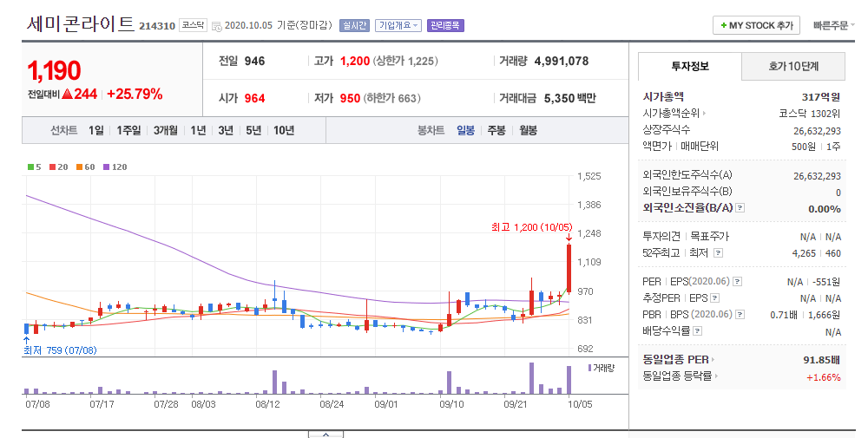The width and height of the screenshot is (868, 438).
Task: Click the 거래량 value 4,991,078
Action: point(562,61)
